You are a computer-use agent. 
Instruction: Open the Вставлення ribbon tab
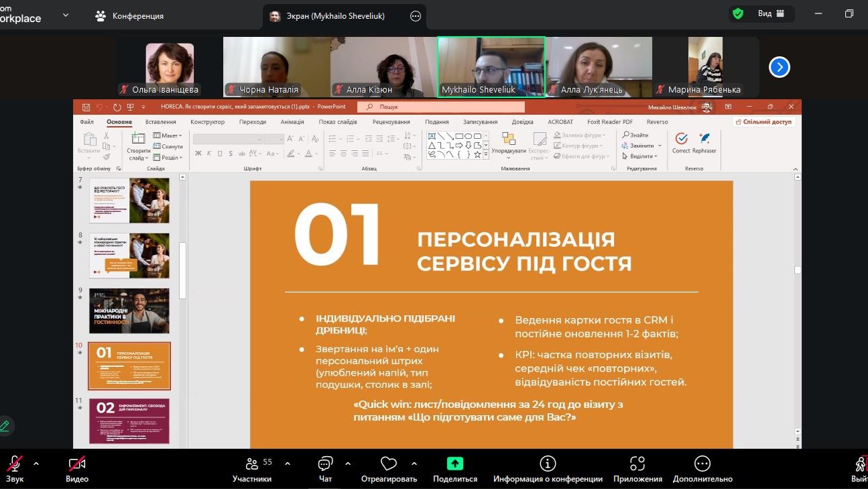160,122
